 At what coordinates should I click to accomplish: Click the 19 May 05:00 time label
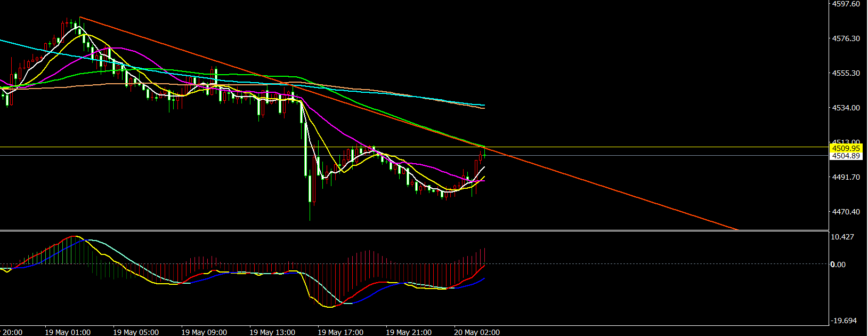tap(136, 332)
